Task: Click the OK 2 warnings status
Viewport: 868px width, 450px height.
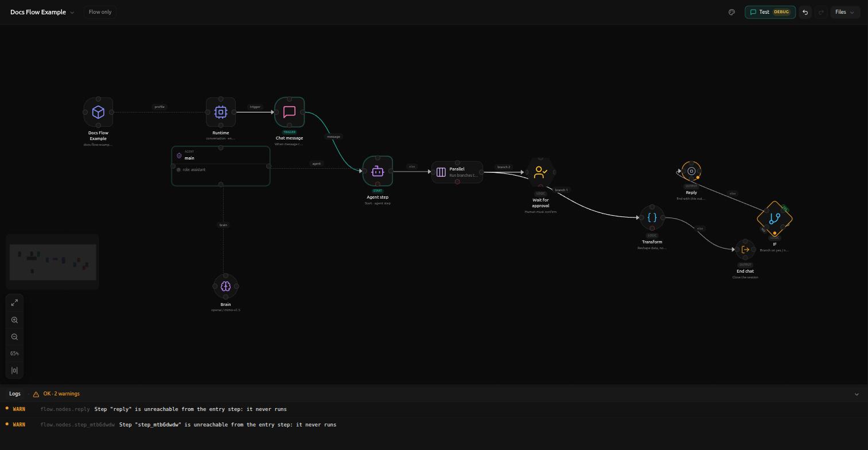Action: 56,394
